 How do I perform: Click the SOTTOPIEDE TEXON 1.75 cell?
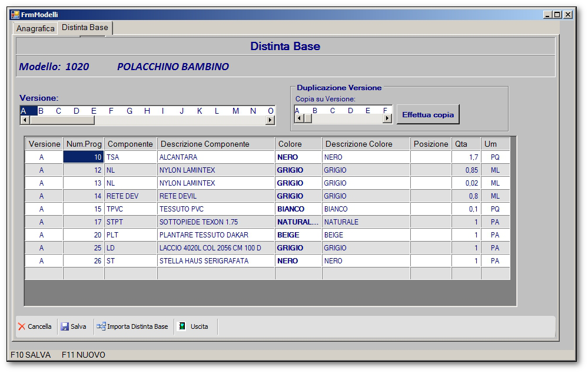[216, 222]
